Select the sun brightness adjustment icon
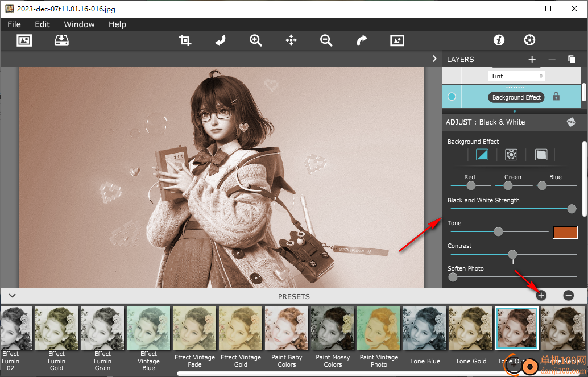The image size is (588, 377). pyautogui.click(x=511, y=155)
